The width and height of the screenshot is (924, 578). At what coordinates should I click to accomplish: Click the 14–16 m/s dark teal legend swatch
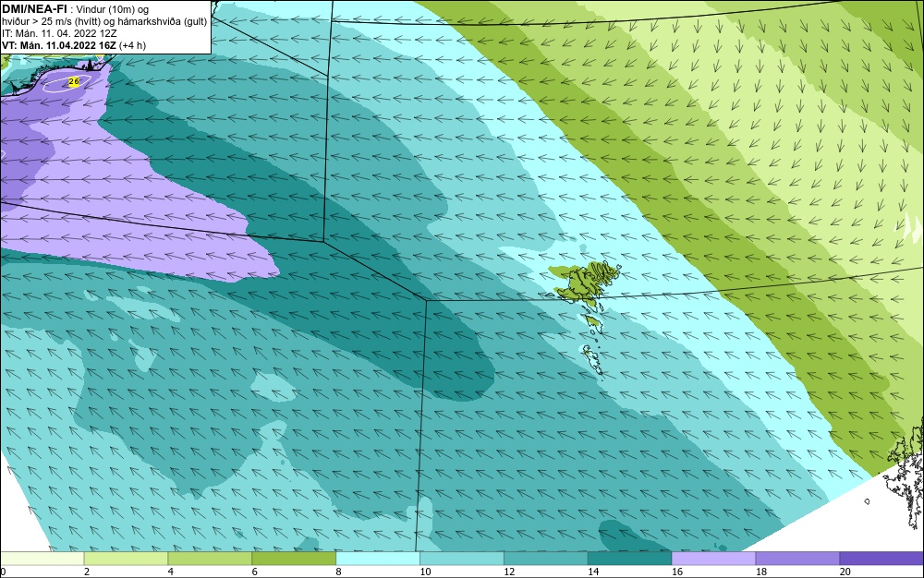(x=630, y=558)
